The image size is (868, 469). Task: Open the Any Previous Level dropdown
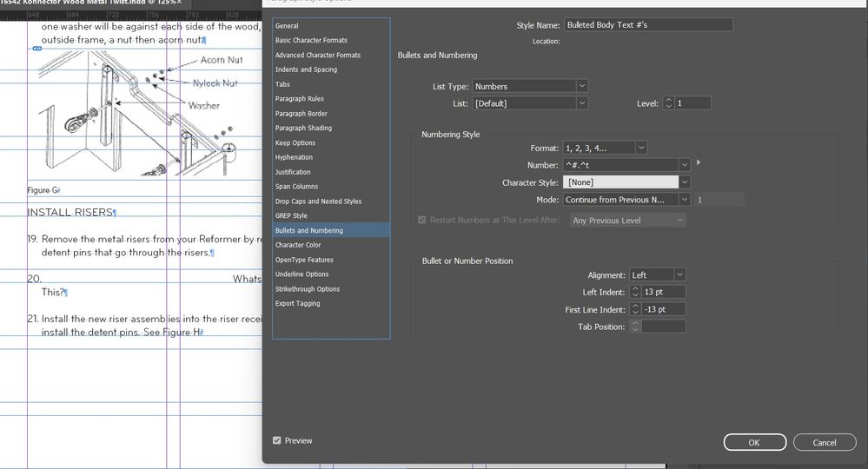click(x=627, y=220)
